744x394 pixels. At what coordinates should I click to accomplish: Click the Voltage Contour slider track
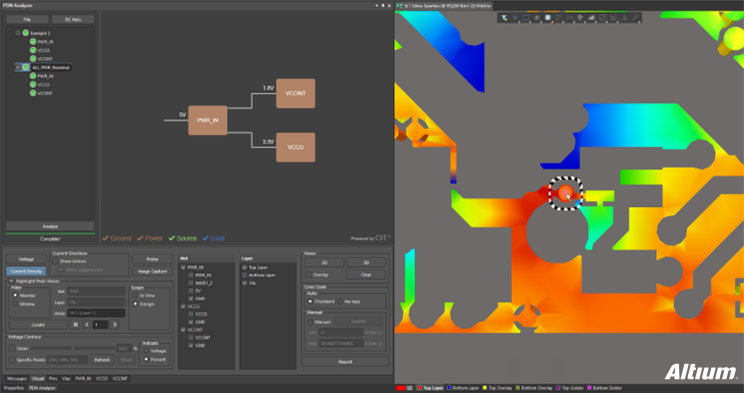tap(73, 348)
